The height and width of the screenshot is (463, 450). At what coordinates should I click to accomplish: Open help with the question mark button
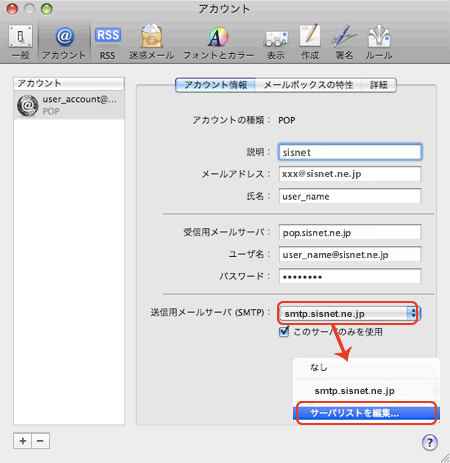point(430,442)
